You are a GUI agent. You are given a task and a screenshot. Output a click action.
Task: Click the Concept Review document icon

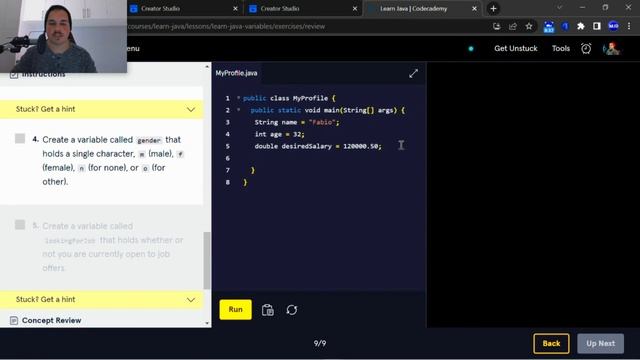pyautogui.click(x=14, y=320)
